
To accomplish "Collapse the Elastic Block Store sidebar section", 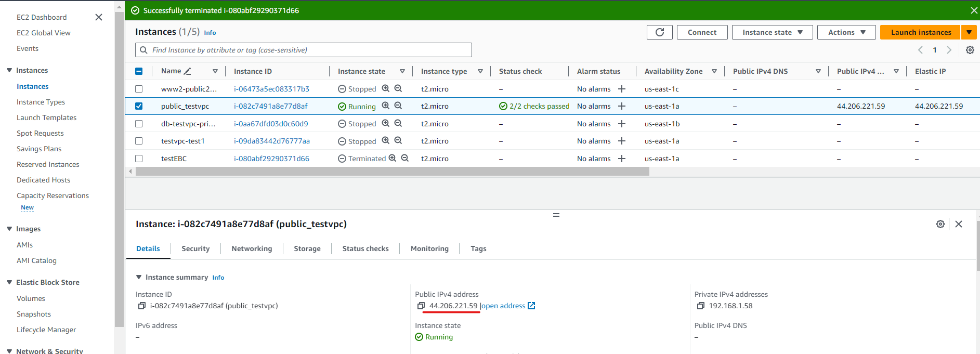I will click(9, 282).
